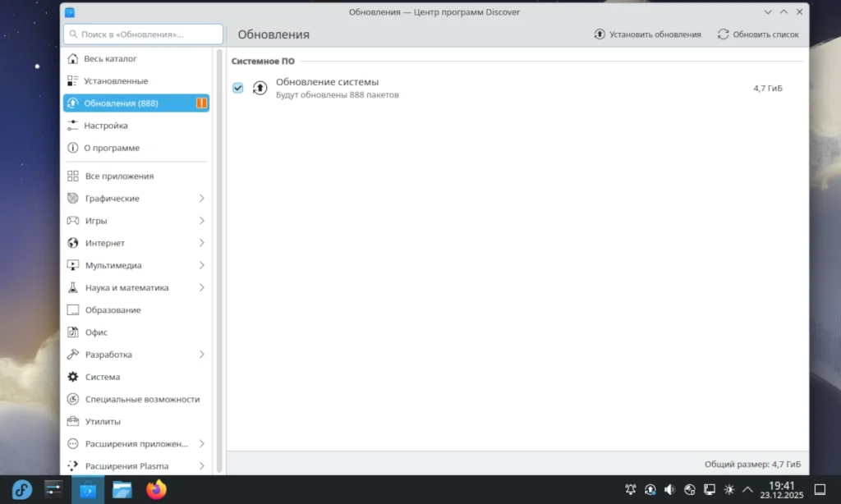Click the taskbar clock showing 19:41
The image size is (841, 504).
pos(782,490)
